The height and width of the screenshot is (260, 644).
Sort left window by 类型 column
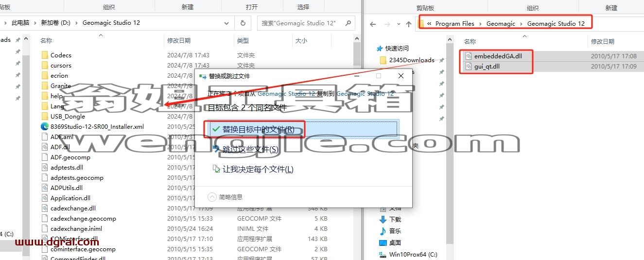243,40
